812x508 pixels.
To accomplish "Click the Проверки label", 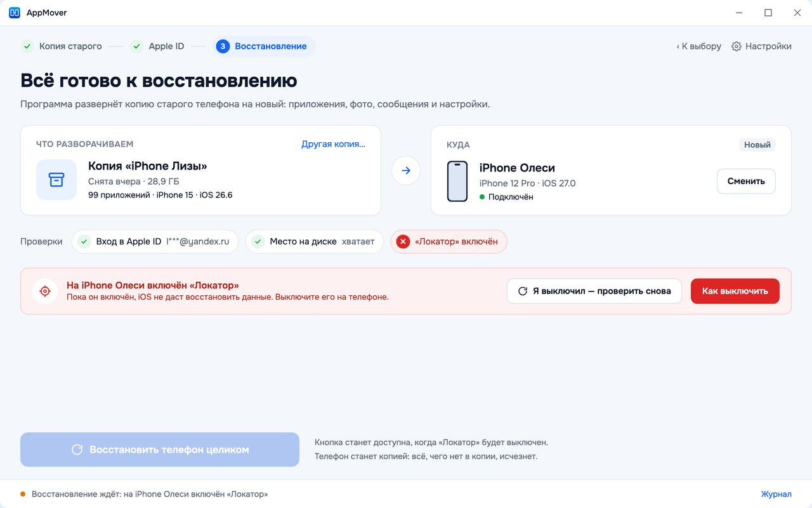I will pyautogui.click(x=41, y=241).
